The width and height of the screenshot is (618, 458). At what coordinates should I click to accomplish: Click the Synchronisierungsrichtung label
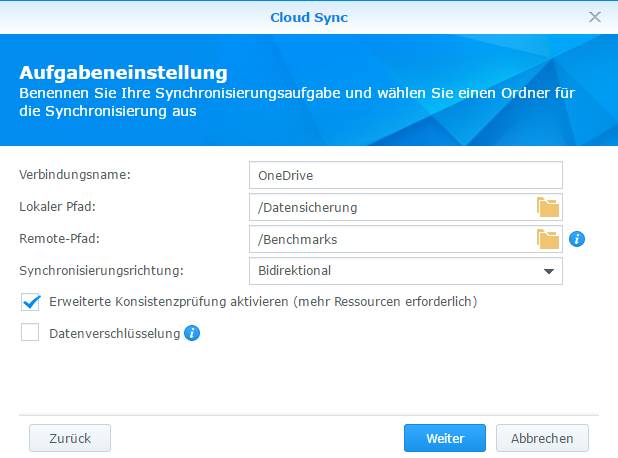coord(102,271)
